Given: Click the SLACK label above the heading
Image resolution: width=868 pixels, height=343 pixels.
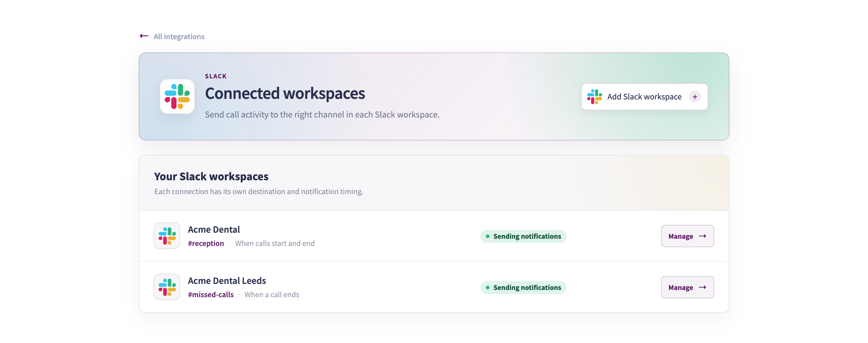Looking at the screenshot, I should pyautogui.click(x=216, y=76).
